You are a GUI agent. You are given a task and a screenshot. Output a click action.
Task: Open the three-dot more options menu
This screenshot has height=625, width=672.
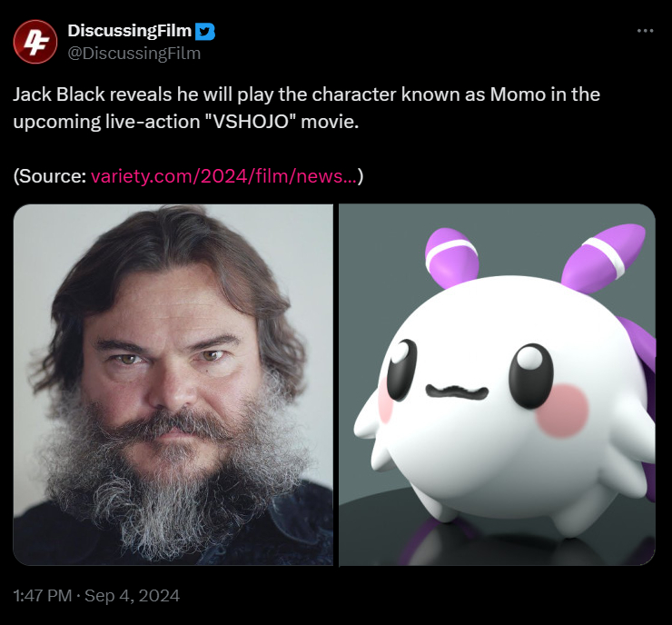click(x=645, y=31)
